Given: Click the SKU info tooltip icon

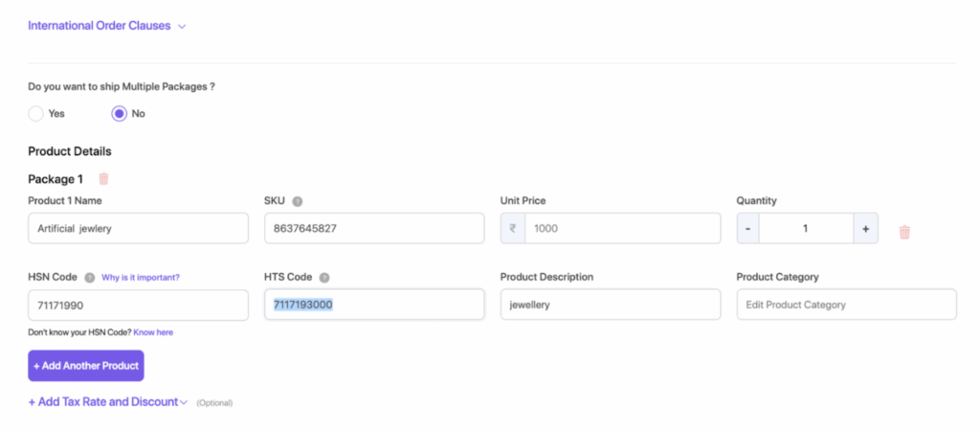Looking at the screenshot, I should (298, 201).
